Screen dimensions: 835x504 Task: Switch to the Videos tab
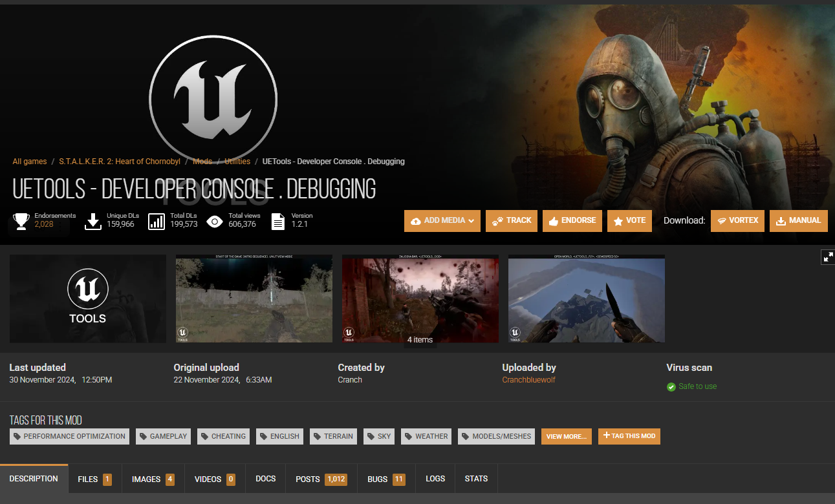click(x=215, y=479)
